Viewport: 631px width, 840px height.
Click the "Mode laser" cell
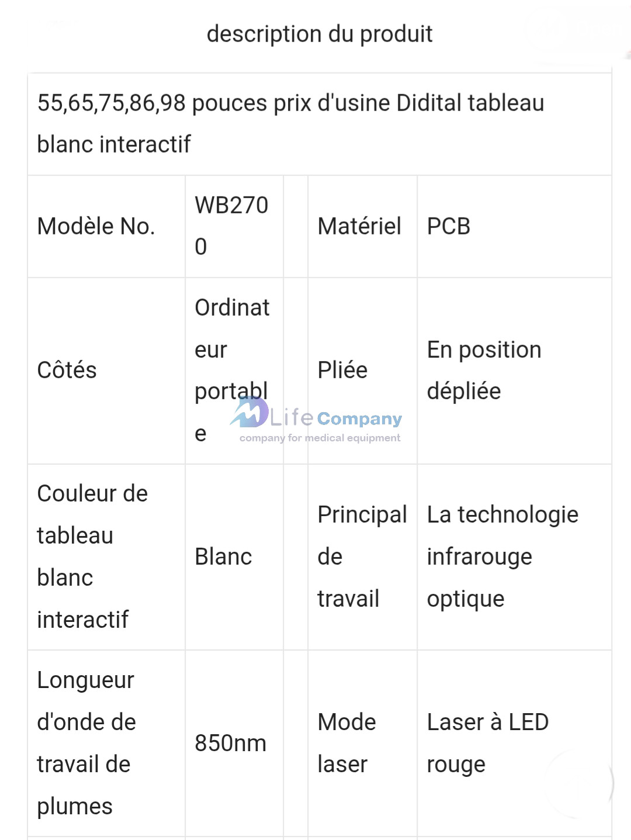coord(346,743)
